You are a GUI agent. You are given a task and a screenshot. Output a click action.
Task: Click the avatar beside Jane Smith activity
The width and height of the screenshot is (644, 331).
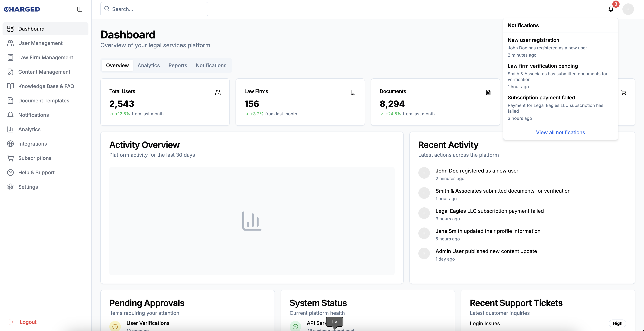424,233
